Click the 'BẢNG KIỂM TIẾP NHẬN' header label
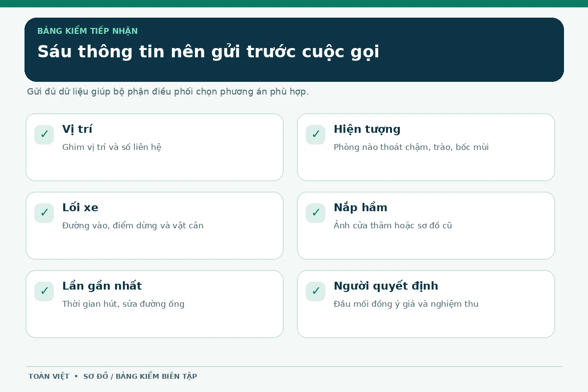Viewport: 588px width, 392px height. tap(88, 31)
